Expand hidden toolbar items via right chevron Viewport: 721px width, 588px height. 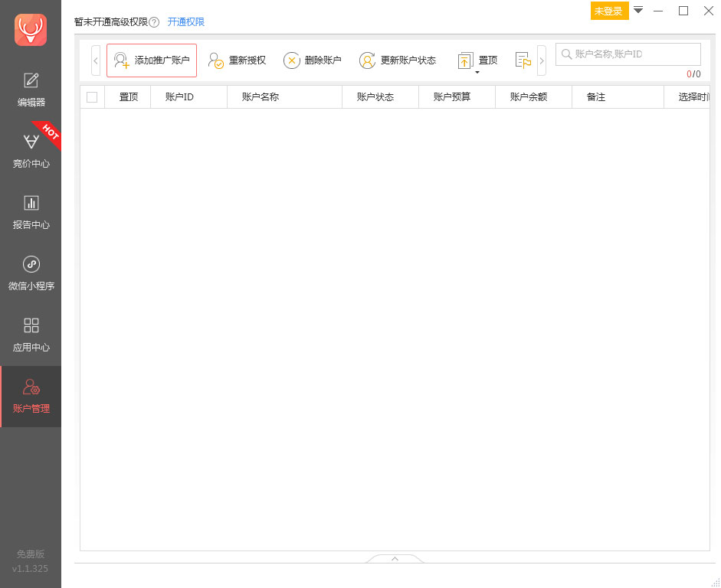(x=542, y=59)
